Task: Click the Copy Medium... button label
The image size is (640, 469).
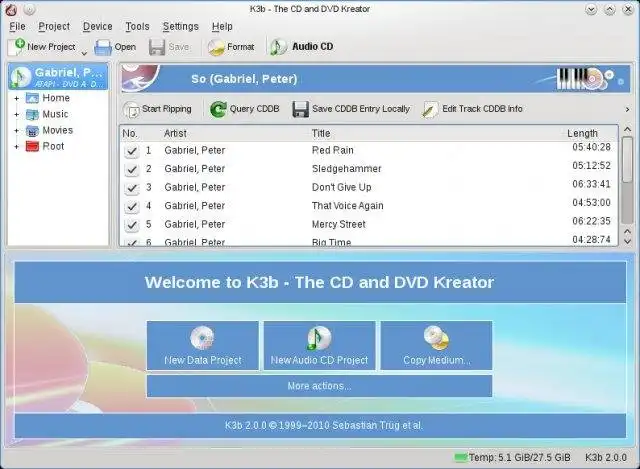Action: (x=437, y=360)
